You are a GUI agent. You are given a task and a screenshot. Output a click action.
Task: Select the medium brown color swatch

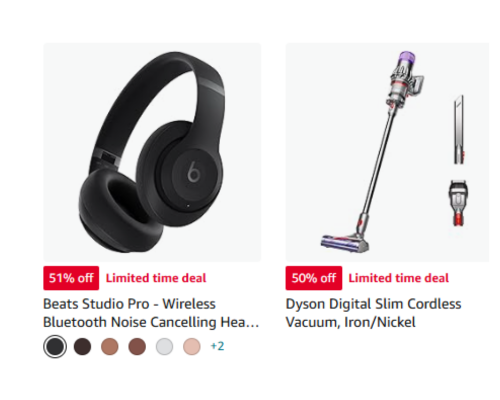[137, 347]
